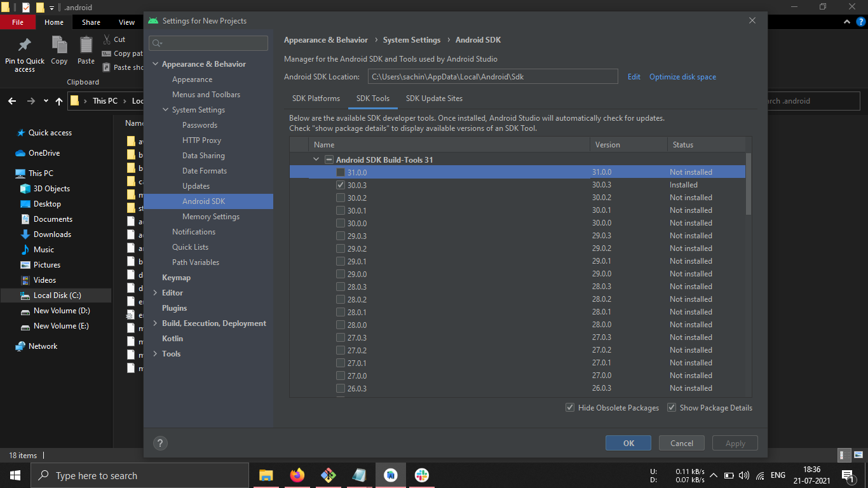Click Optimize disk space link
Viewport: 868px width, 488px height.
682,77
